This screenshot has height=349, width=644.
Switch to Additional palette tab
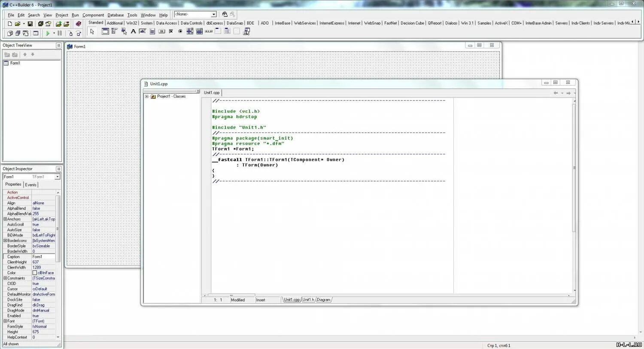(x=115, y=23)
